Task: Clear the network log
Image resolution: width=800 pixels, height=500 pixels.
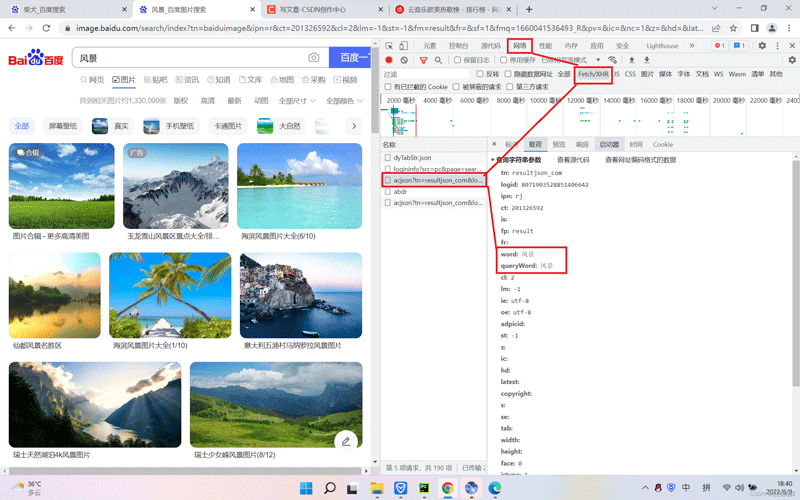Action: click(x=404, y=60)
